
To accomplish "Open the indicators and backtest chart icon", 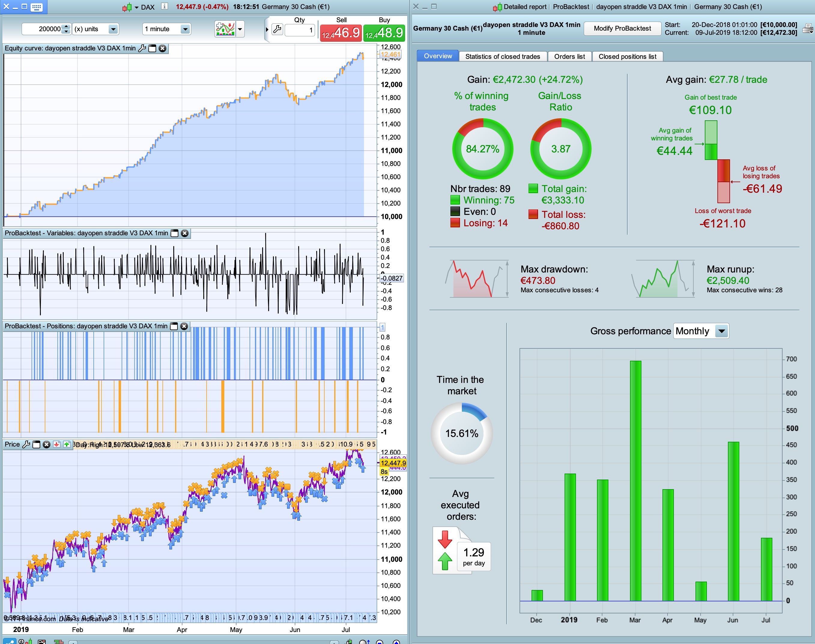I will [225, 29].
